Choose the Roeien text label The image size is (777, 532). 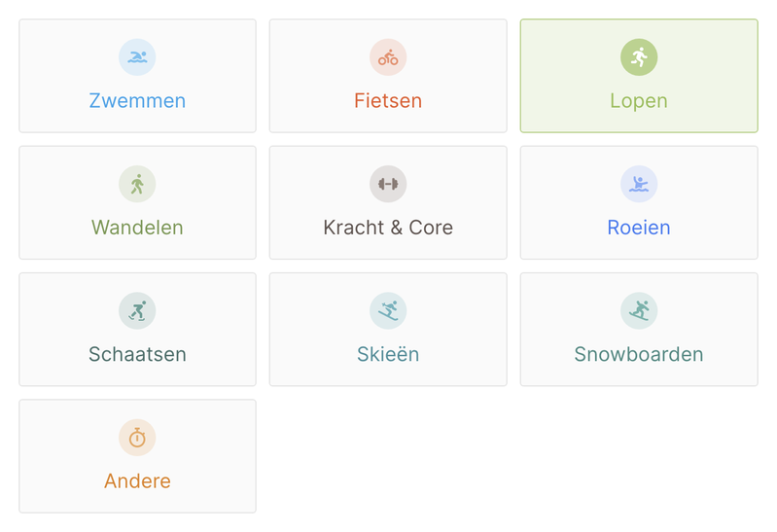pyautogui.click(x=639, y=228)
